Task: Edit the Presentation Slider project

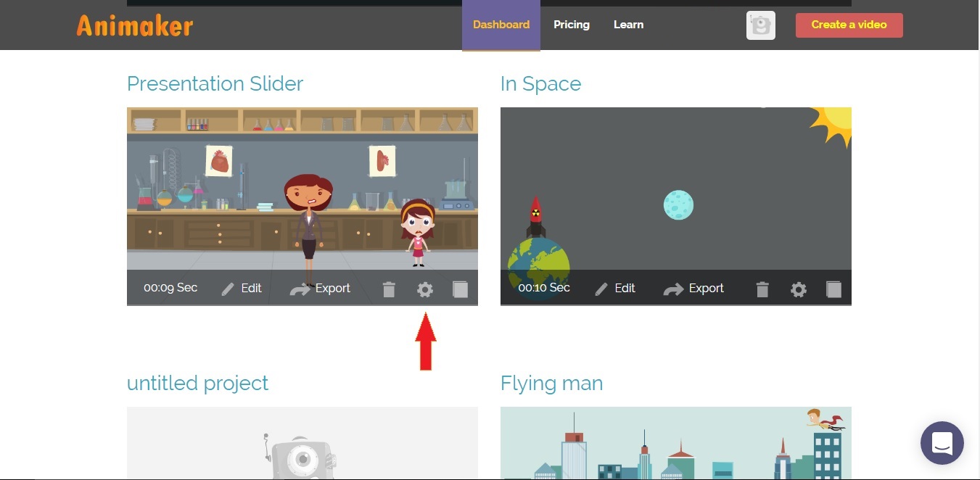Action: coord(242,289)
